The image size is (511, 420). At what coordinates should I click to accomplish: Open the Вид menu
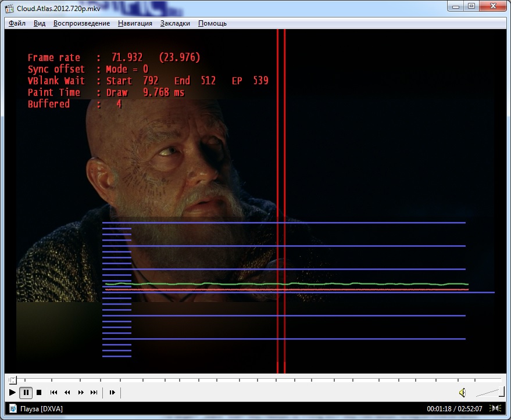(x=40, y=23)
